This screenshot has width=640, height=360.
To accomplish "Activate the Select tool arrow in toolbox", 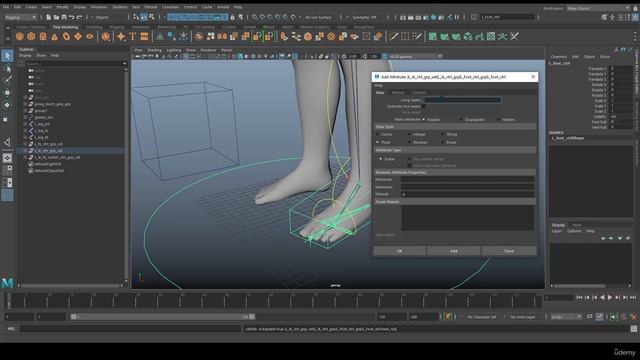I will click(7, 56).
